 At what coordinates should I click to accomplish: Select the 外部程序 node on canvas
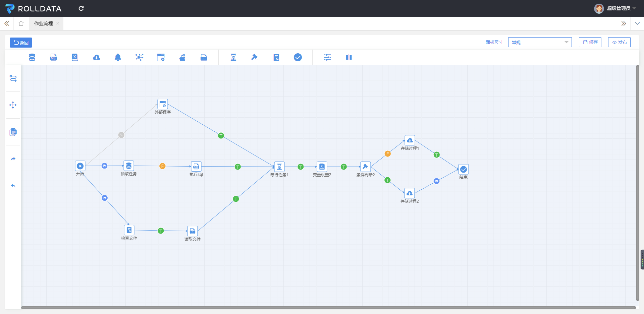click(x=163, y=104)
